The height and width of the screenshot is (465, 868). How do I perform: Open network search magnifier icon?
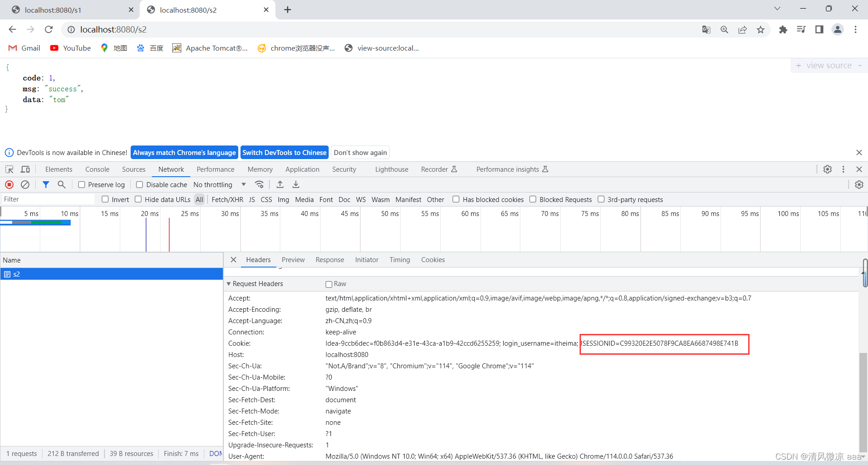coord(61,184)
